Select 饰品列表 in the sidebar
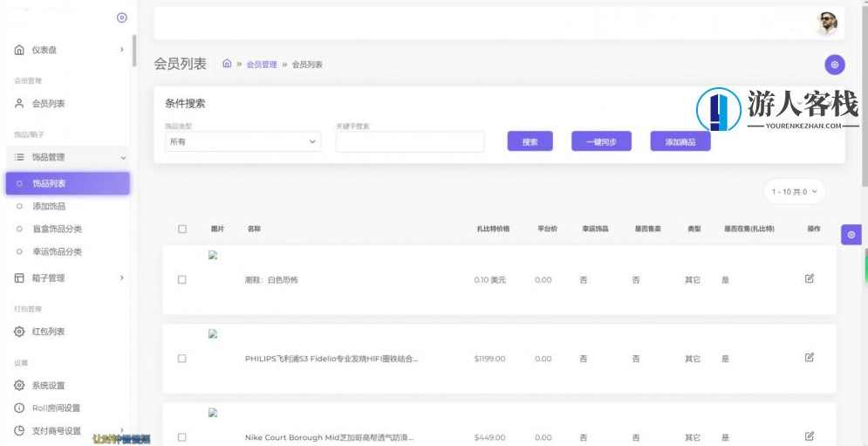868x446 pixels. click(x=68, y=183)
